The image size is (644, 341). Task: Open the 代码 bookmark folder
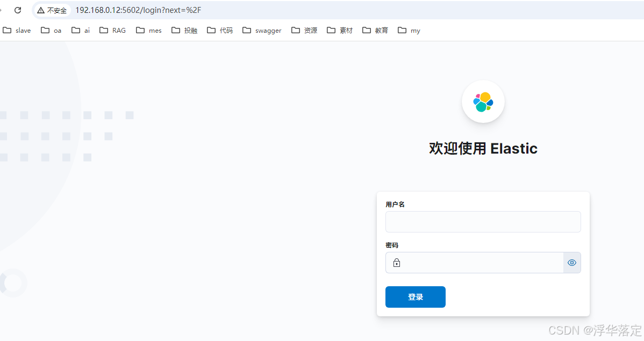pyautogui.click(x=220, y=31)
